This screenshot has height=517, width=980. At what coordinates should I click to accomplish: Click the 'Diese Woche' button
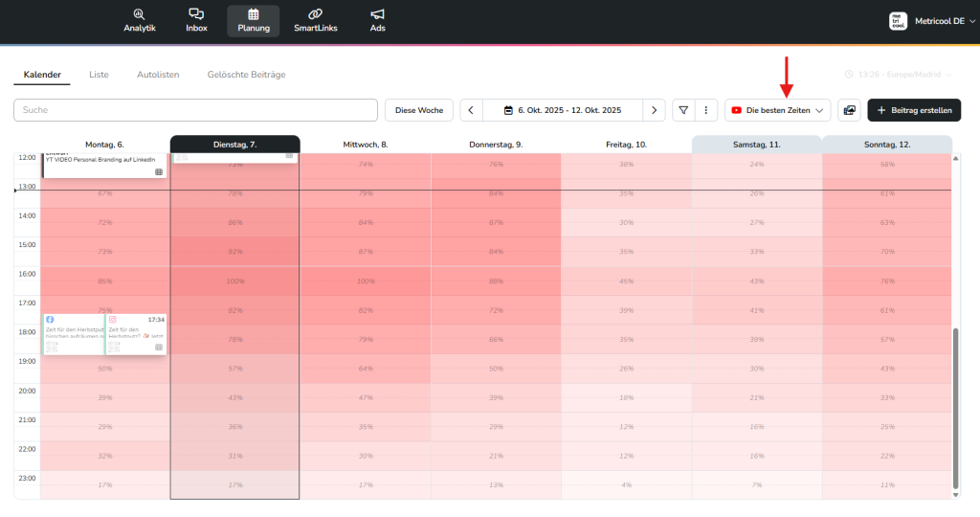click(418, 110)
